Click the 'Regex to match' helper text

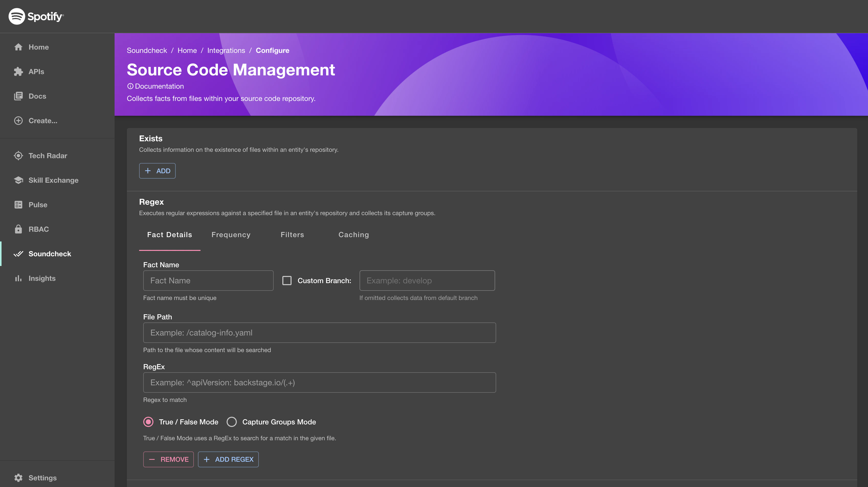(165, 400)
